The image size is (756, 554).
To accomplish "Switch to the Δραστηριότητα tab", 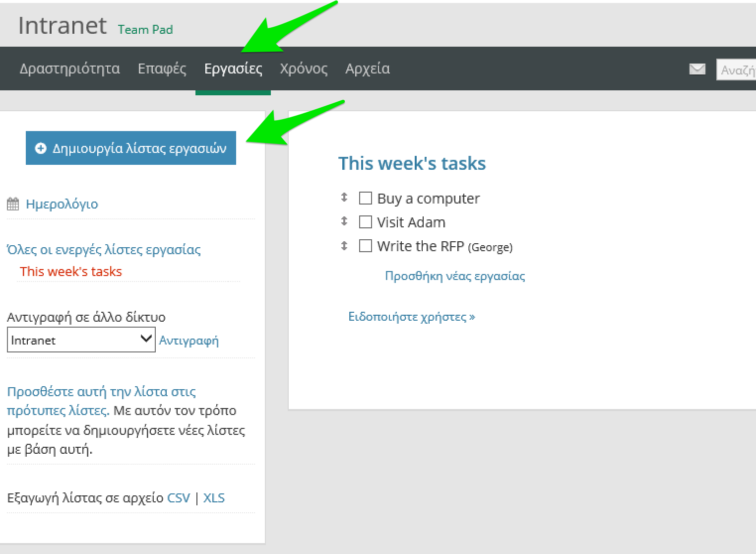I will [69, 69].
